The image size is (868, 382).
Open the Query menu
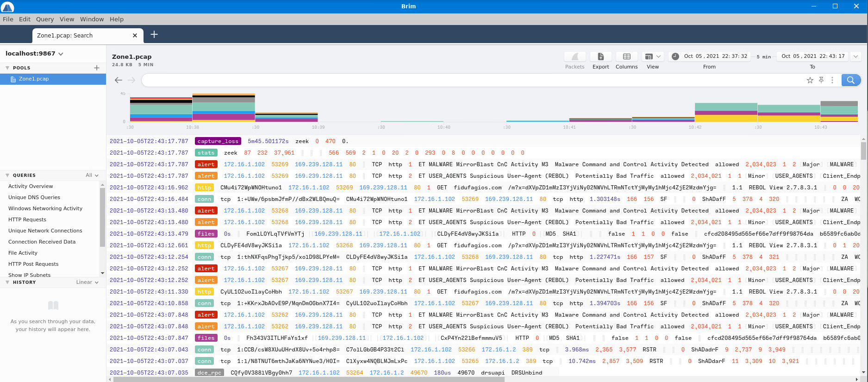(45, 19)
